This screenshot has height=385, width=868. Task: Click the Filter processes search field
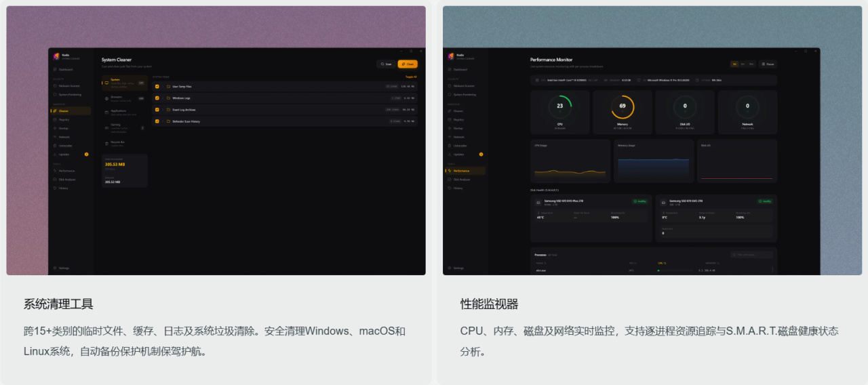pyautogui.click(x=752, y=255)
